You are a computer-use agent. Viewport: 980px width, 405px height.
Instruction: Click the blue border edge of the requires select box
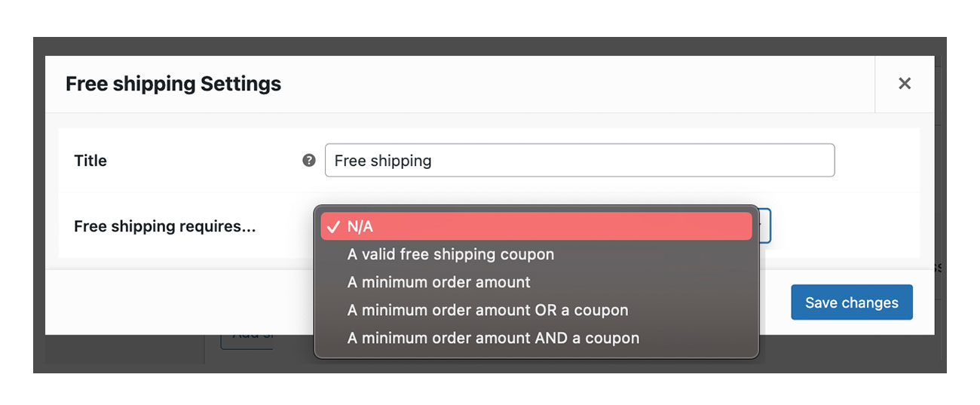tap(770, 226)
